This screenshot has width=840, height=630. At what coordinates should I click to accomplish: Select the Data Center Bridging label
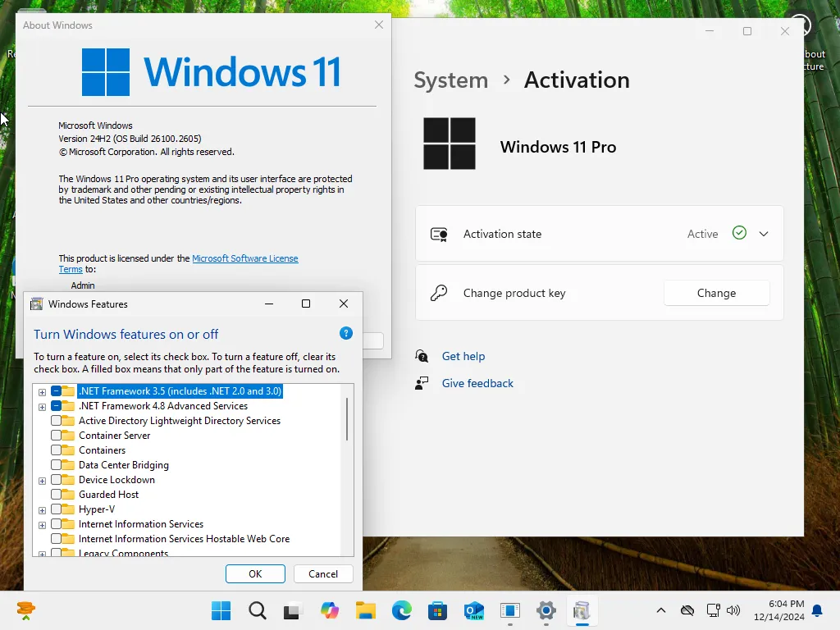coord(124,465)
